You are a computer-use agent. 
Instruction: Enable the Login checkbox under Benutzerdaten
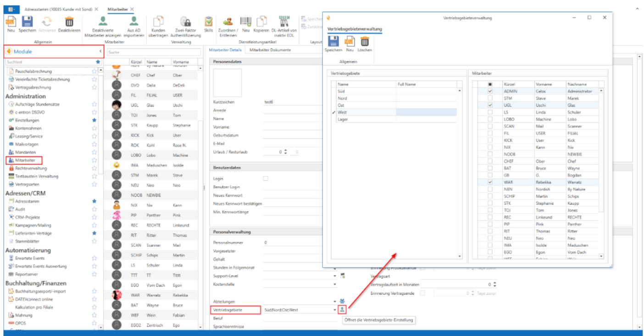266,178
